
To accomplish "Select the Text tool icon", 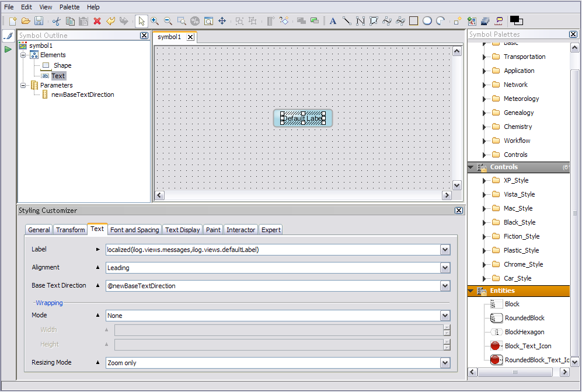I will [x=333, y=21].
